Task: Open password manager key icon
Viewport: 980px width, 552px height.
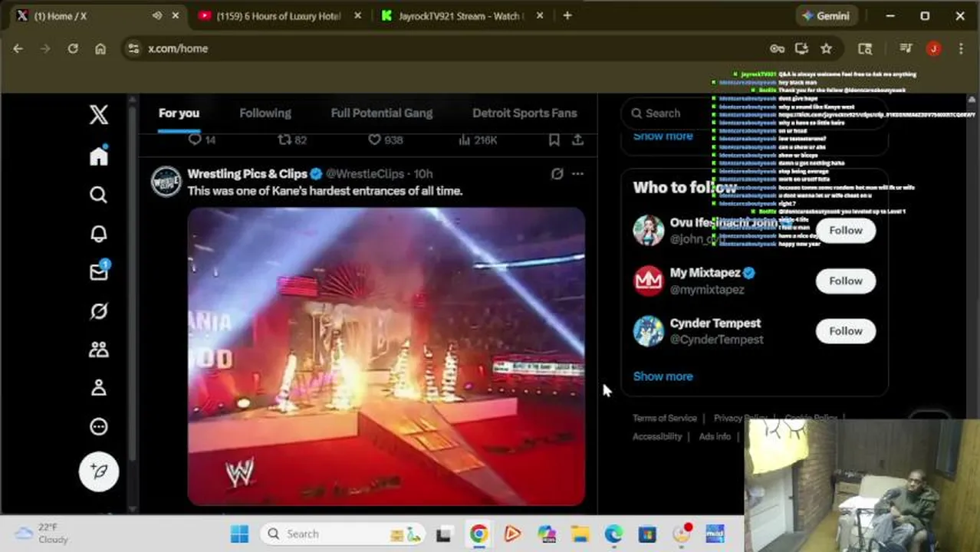Action: coord(777,48)
